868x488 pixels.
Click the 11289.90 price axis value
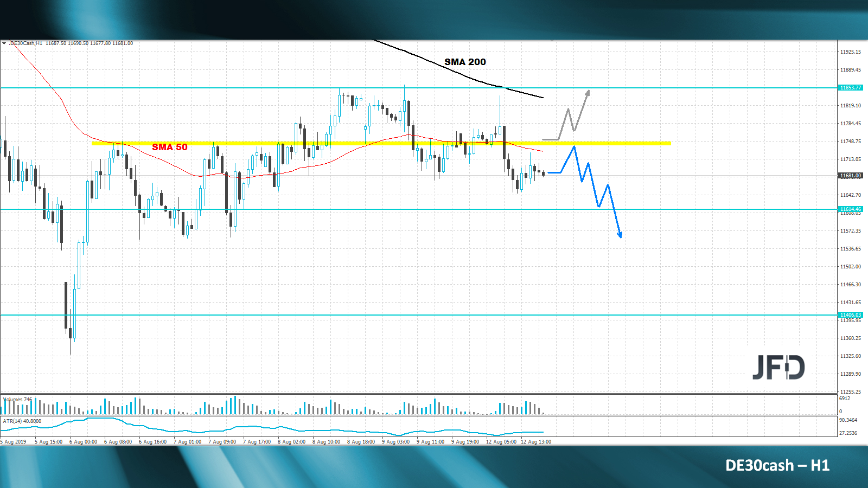tap(851, 374)
